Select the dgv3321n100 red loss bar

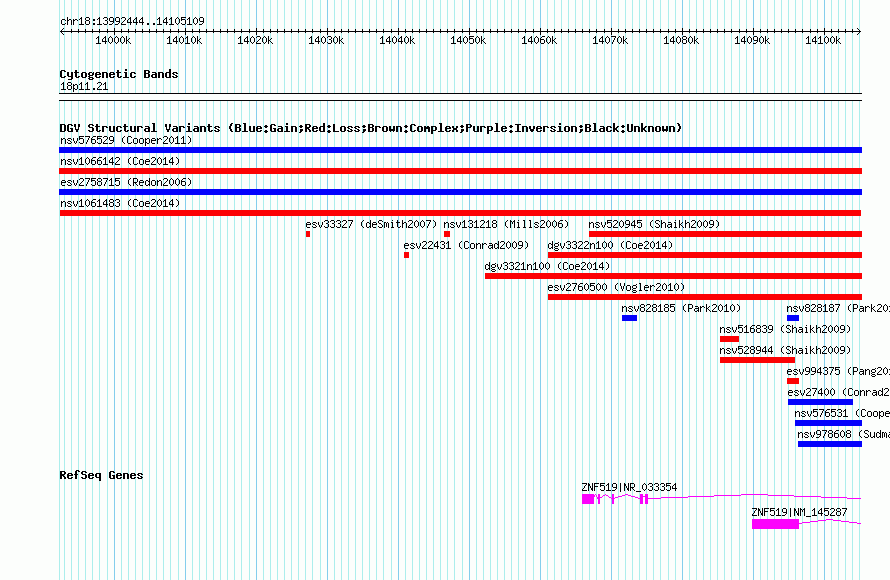point(673,276)
